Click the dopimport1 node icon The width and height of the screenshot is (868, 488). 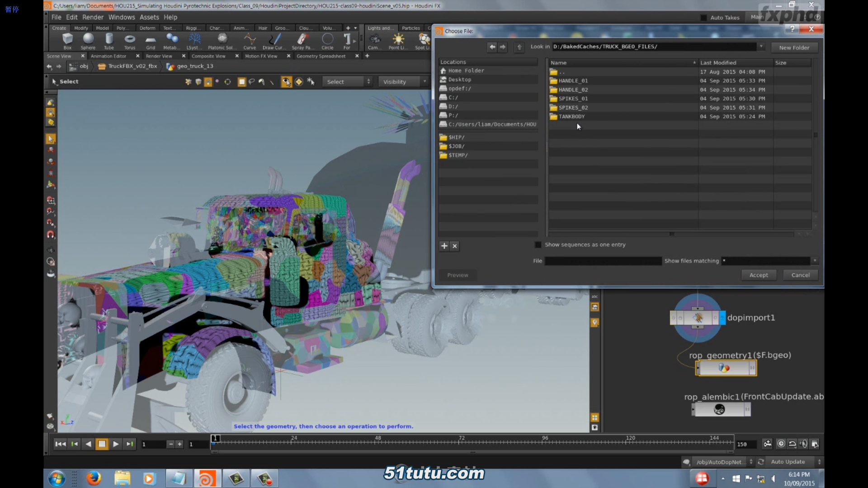pyautogui.click(x=698, y=318)
